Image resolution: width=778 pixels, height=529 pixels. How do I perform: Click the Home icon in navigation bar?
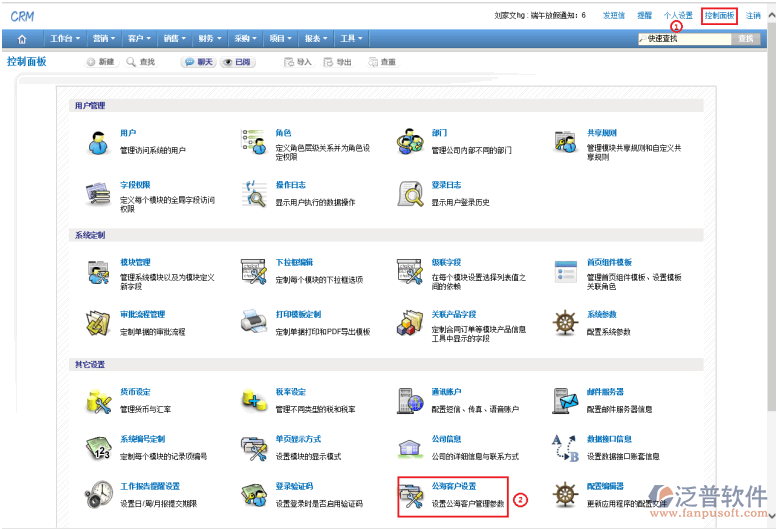(x=22, y=38)
